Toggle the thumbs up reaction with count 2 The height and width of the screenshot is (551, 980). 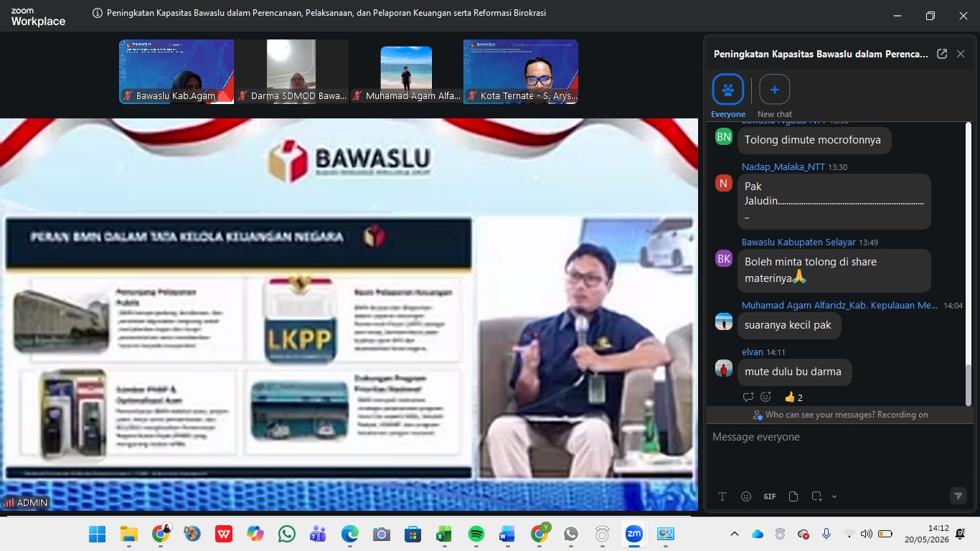pos(793,397)
